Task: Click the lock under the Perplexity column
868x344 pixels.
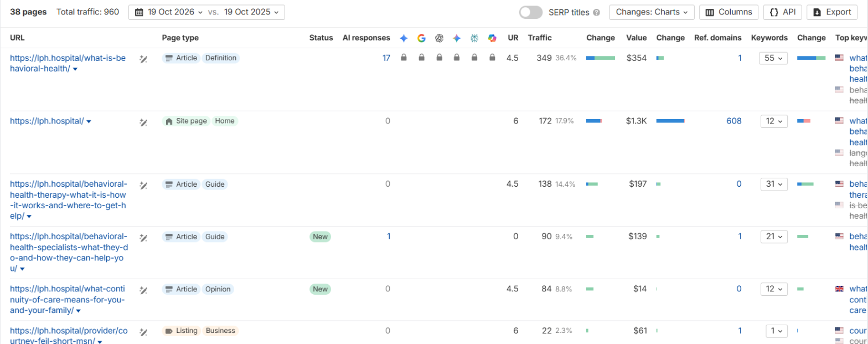Action: 474,57
